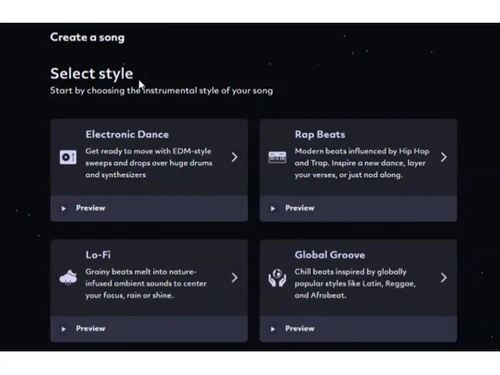500x375 pixels.
Task: Select the Rap Beats title
Action: [320, 134]
